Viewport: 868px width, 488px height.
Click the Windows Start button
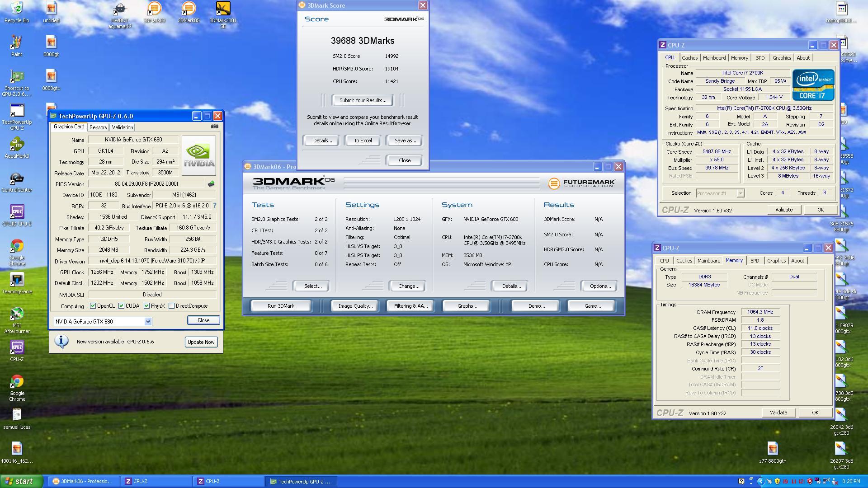21,481
